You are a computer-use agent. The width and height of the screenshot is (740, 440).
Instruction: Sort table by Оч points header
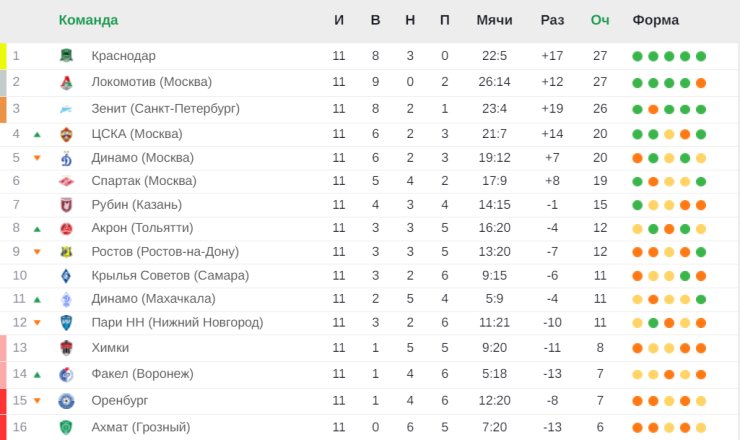coord(600,20)
